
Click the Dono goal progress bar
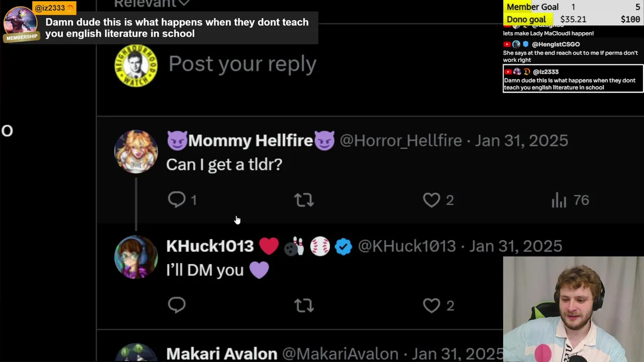coord(573,19)
